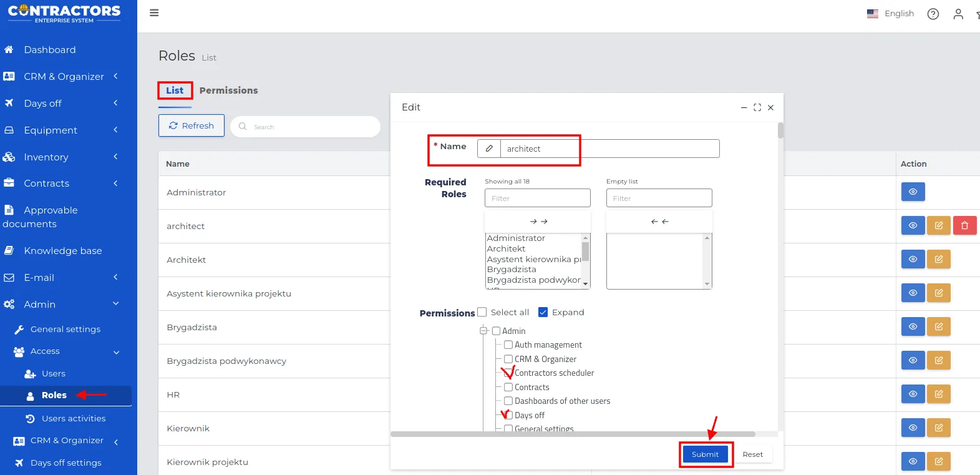Toggle fullscreen on the Edit dialog

tap(757, 107)
